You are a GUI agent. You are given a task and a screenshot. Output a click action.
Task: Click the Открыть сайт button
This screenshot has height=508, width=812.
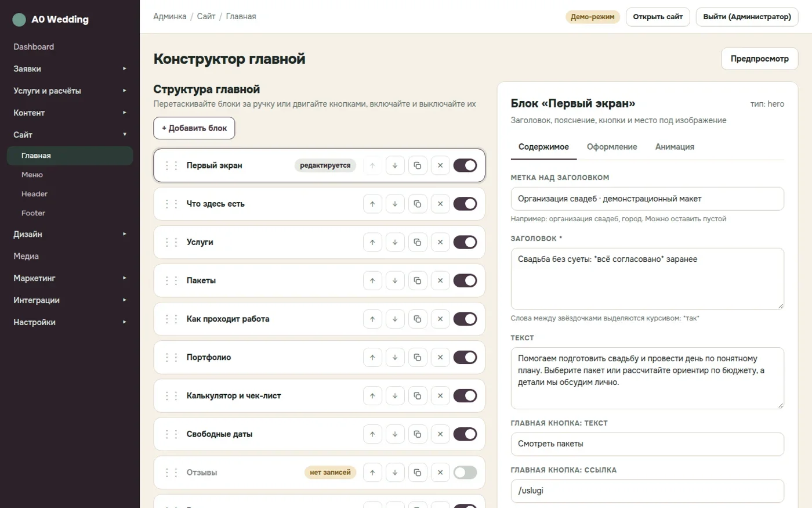(658, 17)
